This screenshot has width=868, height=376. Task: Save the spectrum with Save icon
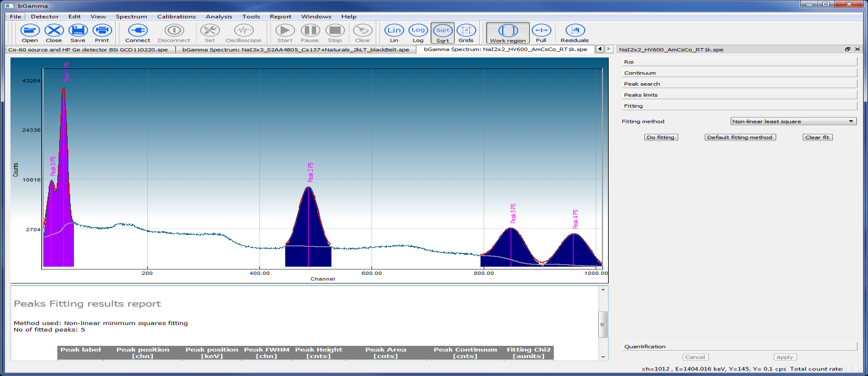click(x=78, y=33)
